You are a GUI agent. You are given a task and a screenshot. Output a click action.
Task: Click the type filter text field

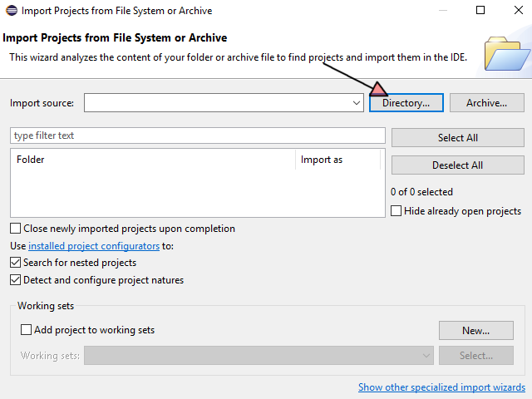[197, 135]
